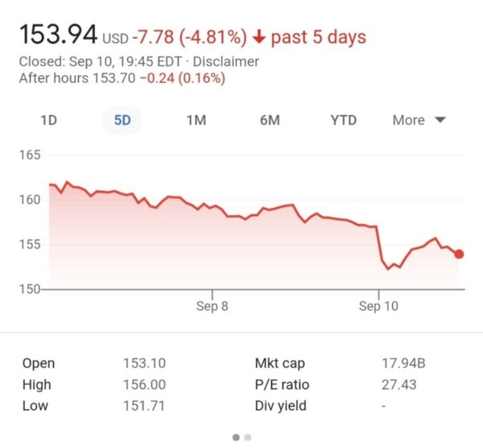
Task: Switch to the 1D time range
Action: coord(48,120)
